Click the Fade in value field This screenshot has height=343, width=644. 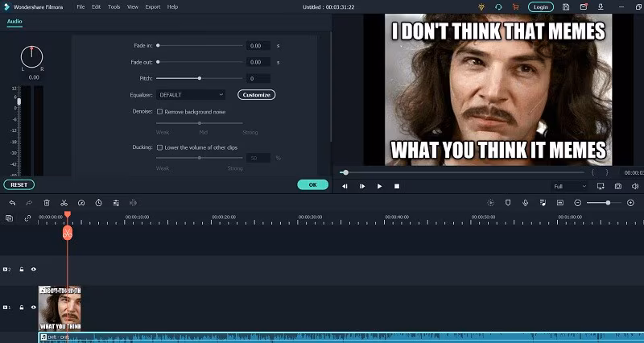click(258, 46)
